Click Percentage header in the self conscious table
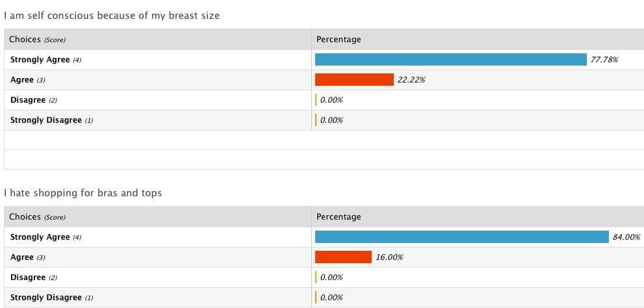 click(339, 40)
